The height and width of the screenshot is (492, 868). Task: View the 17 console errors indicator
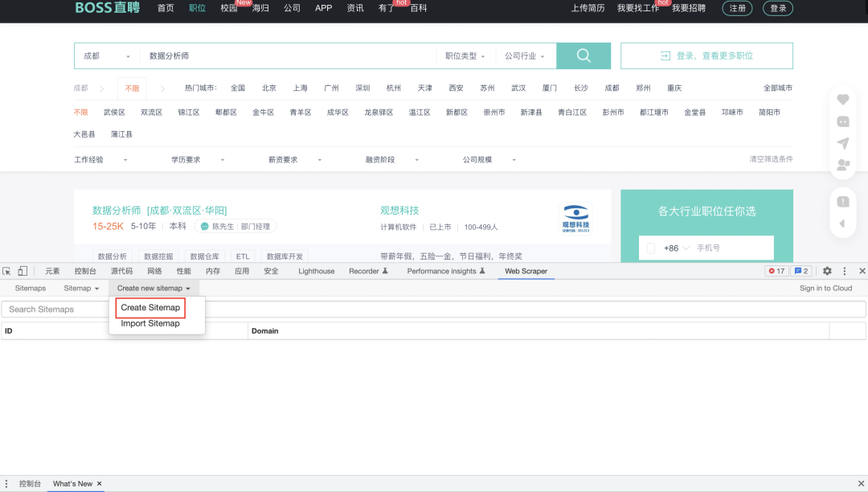click(776, 271)
